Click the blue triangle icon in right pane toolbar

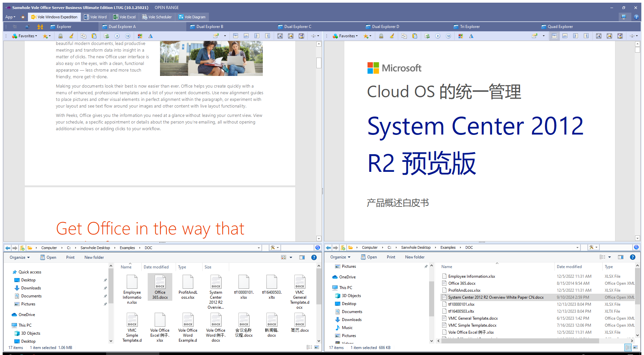coord(471,36)
